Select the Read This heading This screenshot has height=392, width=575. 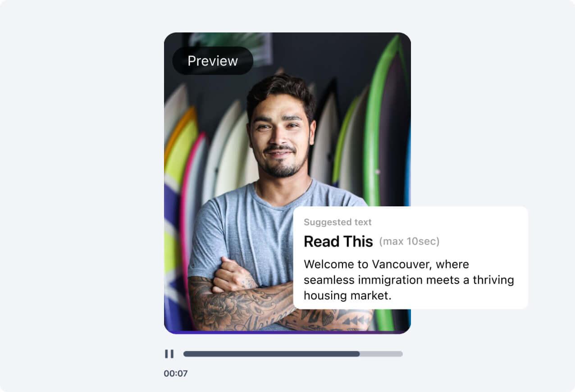[338, 242]
